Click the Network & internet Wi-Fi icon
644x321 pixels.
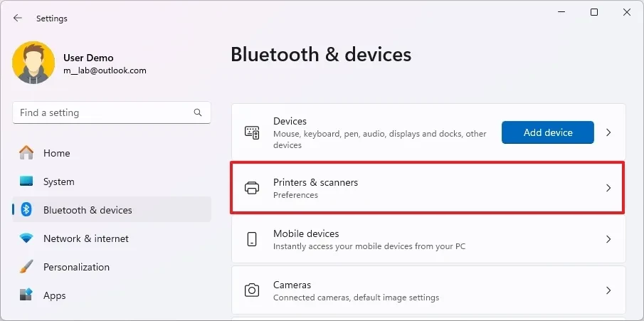26,238
